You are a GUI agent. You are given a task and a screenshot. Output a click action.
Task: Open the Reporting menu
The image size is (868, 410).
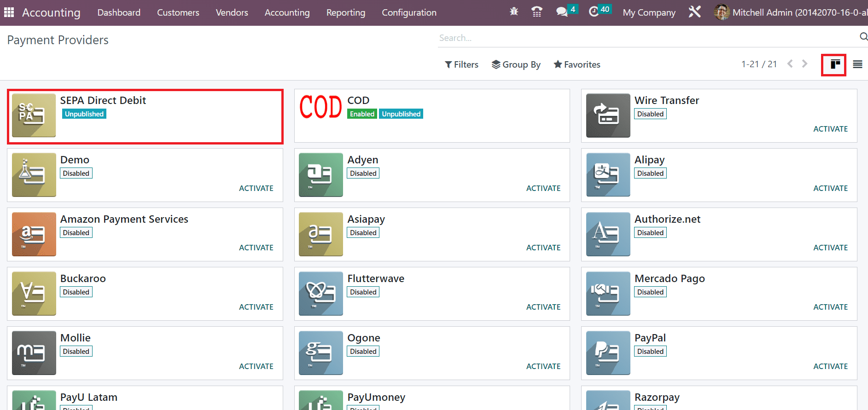(x=346, y=12)
